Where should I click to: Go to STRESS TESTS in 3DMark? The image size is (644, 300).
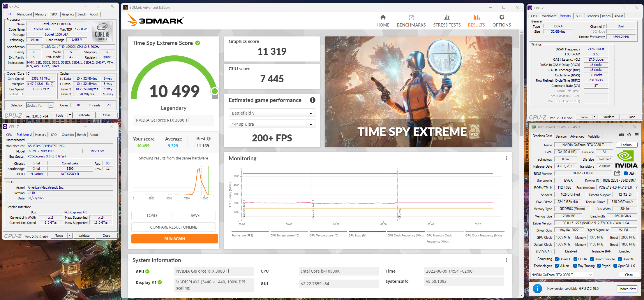click(x=447, y=21)
